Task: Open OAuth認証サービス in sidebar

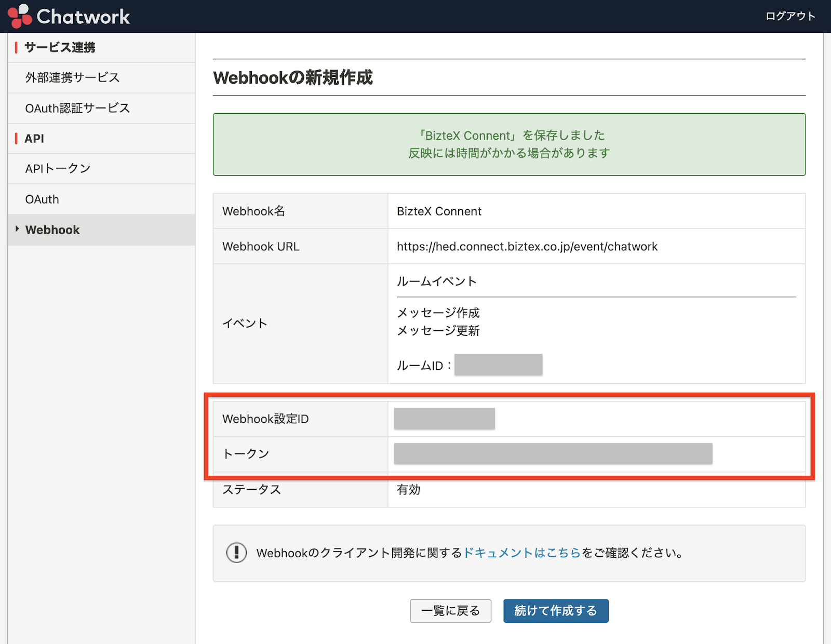Action: click(102, 109)
